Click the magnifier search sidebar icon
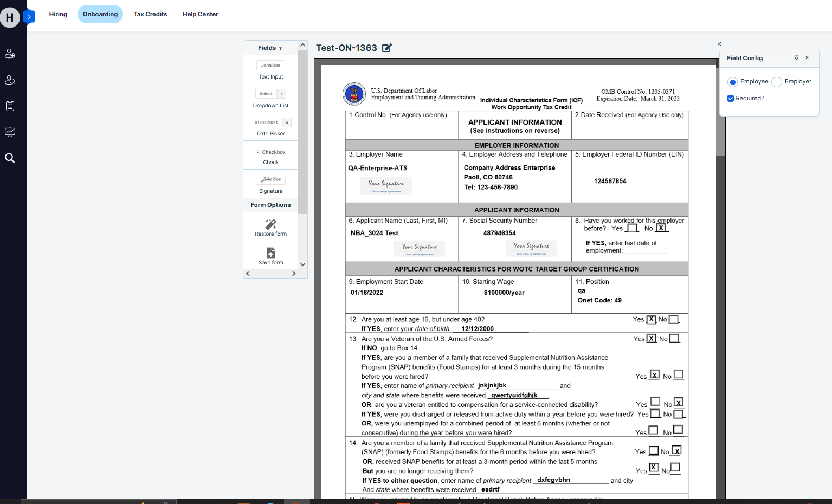Viewport: 832px width, 504px height. (x=10, y=158)
